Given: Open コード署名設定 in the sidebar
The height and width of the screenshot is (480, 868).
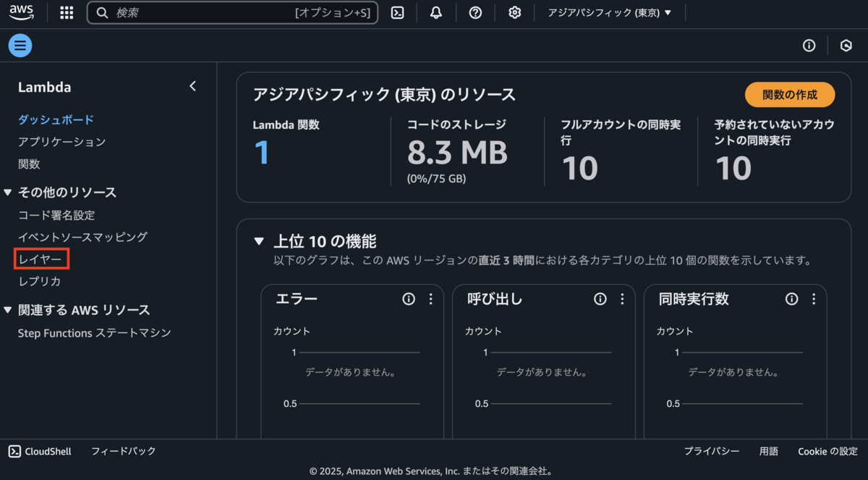Looking at the screenshot, I should (56, 215).
